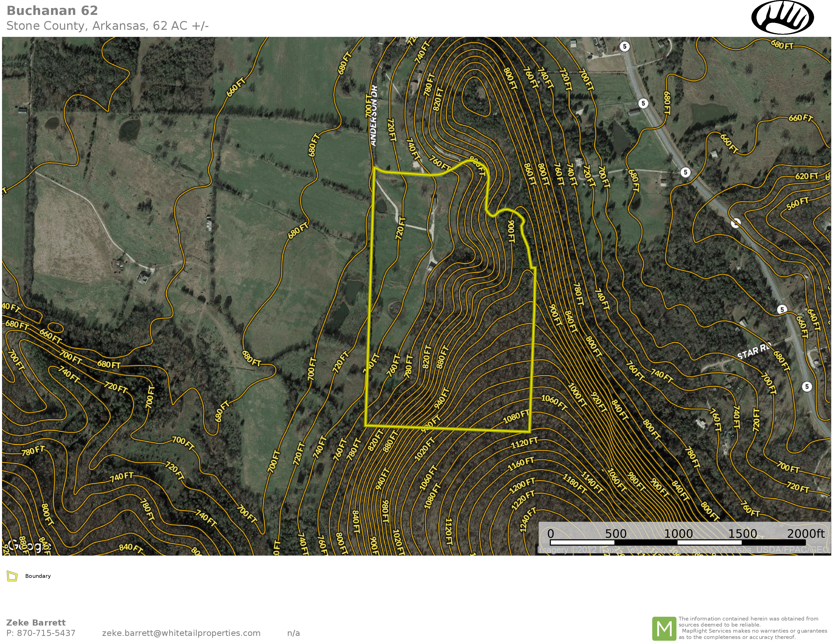833x644 pixels.
Task: Click the 2000ft label on scale bar
Action: point(805,533)
